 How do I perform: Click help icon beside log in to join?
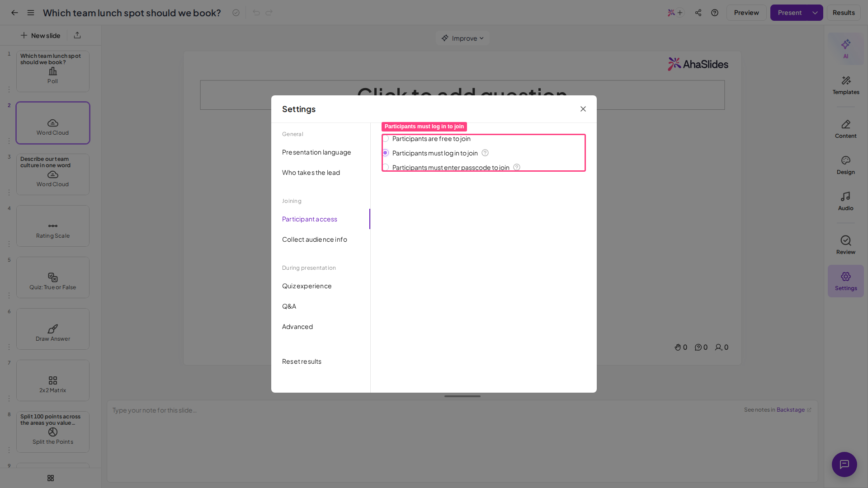pyautogui.click(x=485, y=153)
